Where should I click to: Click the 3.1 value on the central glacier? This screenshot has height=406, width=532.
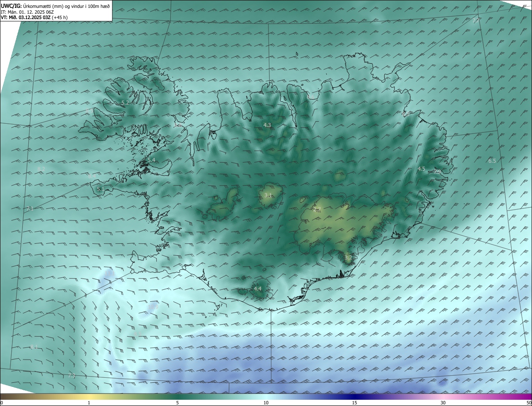(268, 195)
